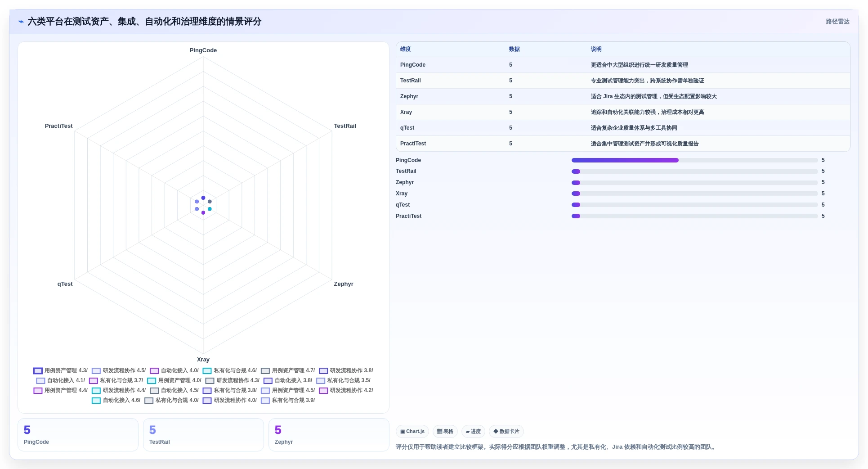The width and height of the screenshot is (868, 469).
Task: Click the 路径雷达 label in header
Action: tap(837, 22)
